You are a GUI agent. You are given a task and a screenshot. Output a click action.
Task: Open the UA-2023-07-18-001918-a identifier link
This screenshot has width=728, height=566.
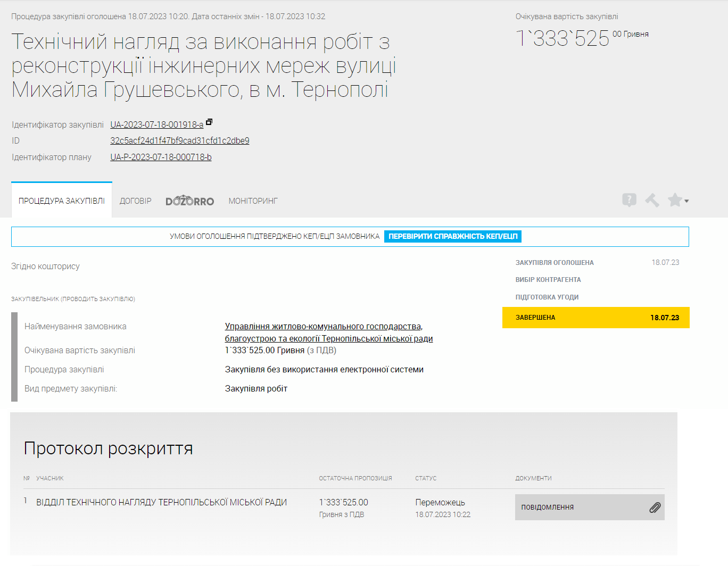click(156, 124)
